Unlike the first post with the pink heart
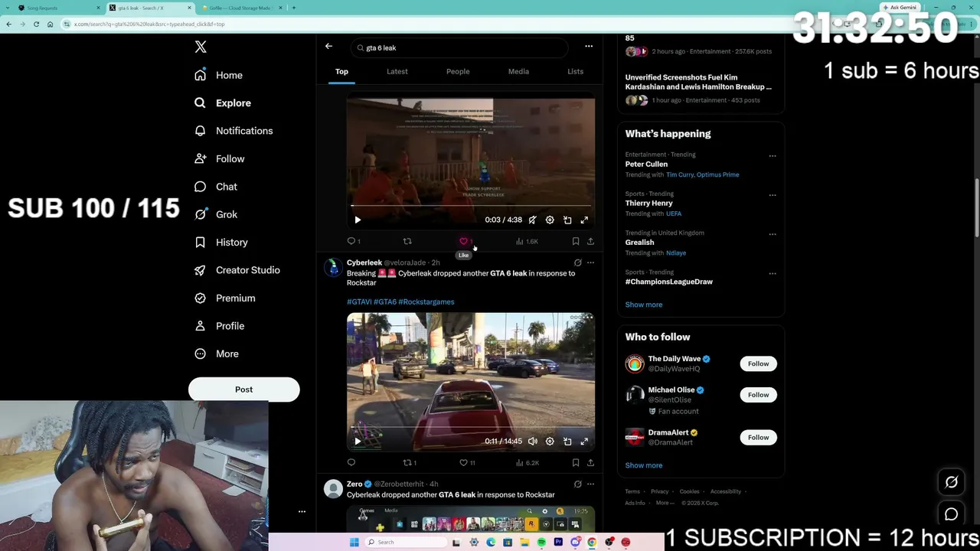This screenshot has height=551, width=980. pyautogui.click(x=463, y=241)
